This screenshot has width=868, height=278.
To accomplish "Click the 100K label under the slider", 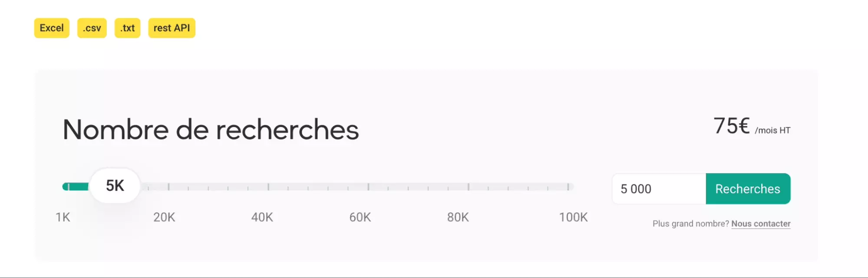I will (573, 217).
